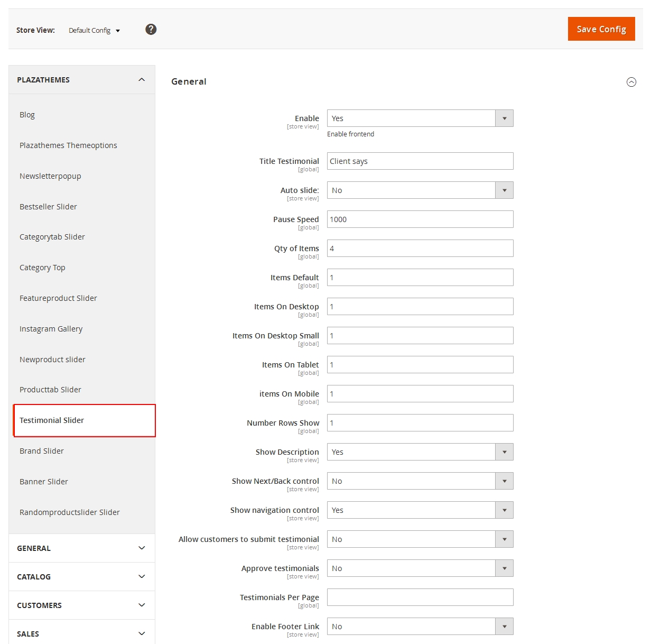
Task: Open the Blog settings menu item
Action: tap(27, 115)
